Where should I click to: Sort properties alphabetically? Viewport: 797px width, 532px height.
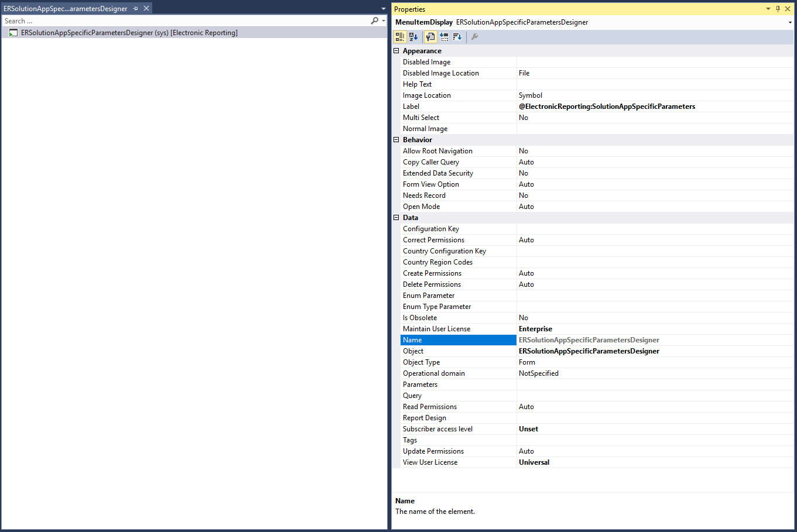[x=414, y=37]
